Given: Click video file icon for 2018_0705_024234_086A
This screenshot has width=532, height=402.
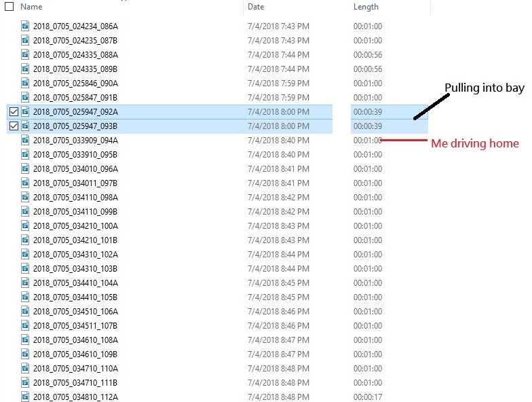Looking at the screenshot, I should click(x=26, y=26).
